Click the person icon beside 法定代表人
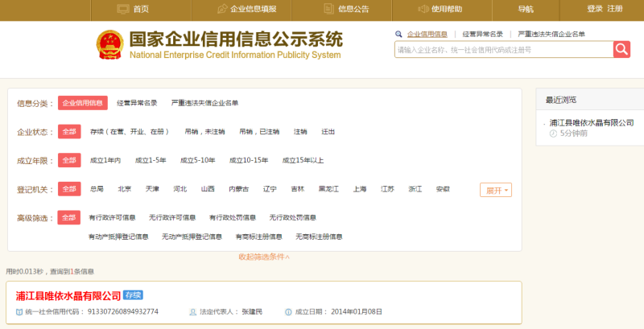Screen dimensions: 644x329 pos(192,312)
